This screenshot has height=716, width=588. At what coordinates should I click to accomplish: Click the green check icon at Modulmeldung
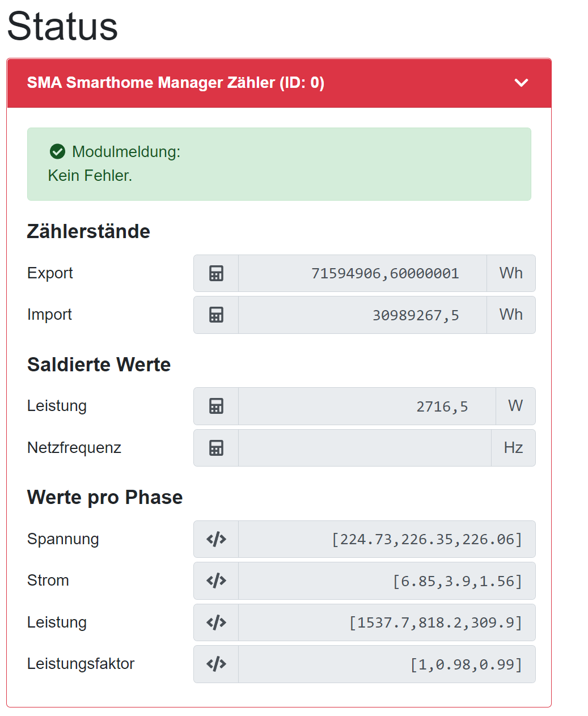point(57,151)
